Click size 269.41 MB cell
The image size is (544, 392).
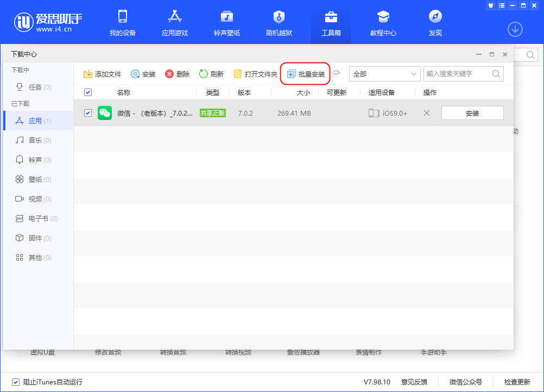click(294, 113)
